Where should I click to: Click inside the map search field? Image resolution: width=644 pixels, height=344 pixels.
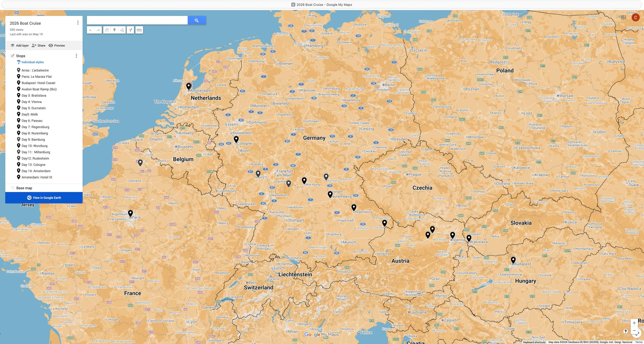pyautogui.click(x=137, y=20)
